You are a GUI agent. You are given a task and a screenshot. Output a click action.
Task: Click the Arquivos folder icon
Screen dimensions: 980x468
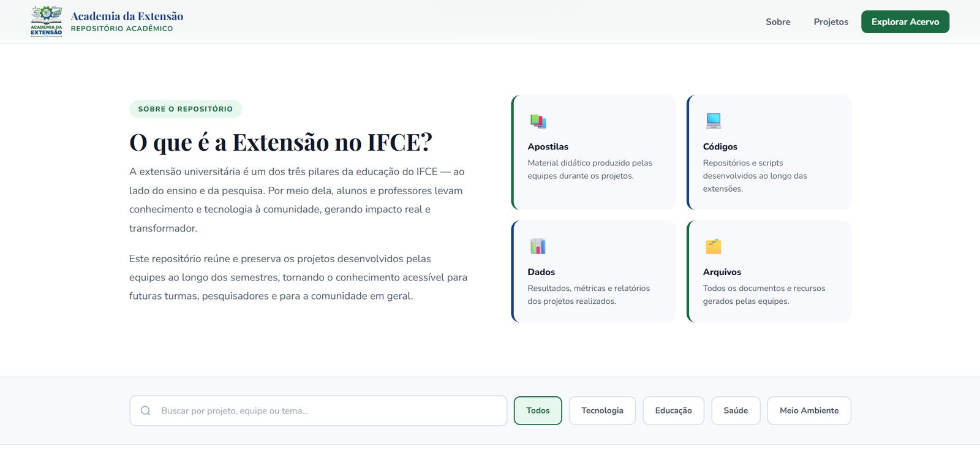point(714,246)
